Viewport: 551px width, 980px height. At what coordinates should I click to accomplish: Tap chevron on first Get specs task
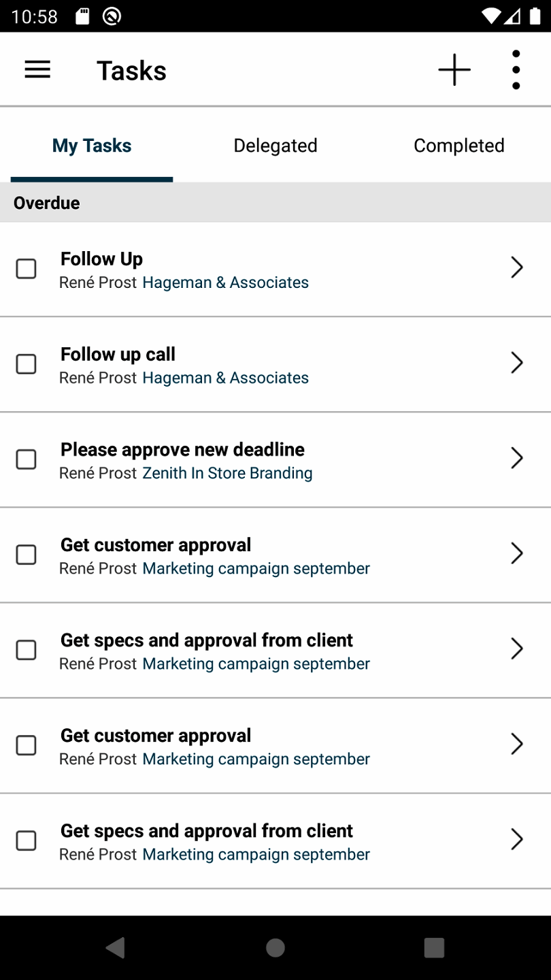[x=517, y=649]
